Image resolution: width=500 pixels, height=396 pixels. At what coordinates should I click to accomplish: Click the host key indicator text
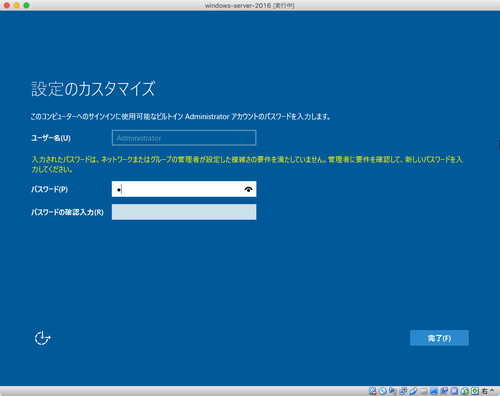[488, 391]
